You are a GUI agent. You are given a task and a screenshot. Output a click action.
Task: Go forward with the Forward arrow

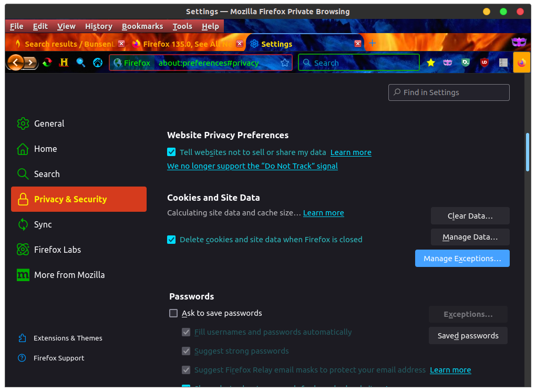31,63
